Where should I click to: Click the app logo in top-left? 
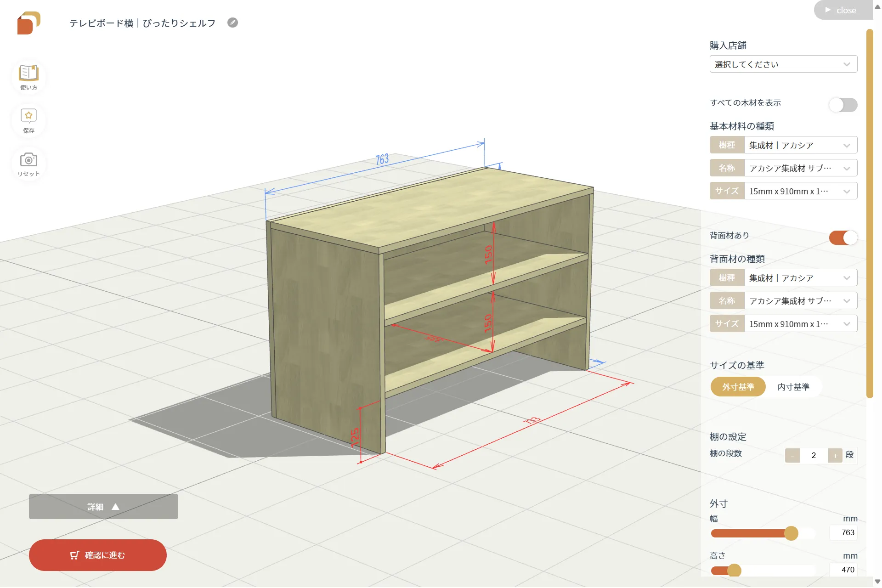click(x=28, y=23)
